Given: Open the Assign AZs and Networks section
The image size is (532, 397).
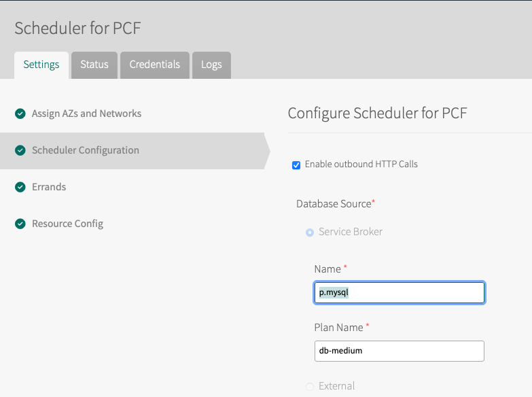Looking at the screenshot, I should click(x=86, y=114).
